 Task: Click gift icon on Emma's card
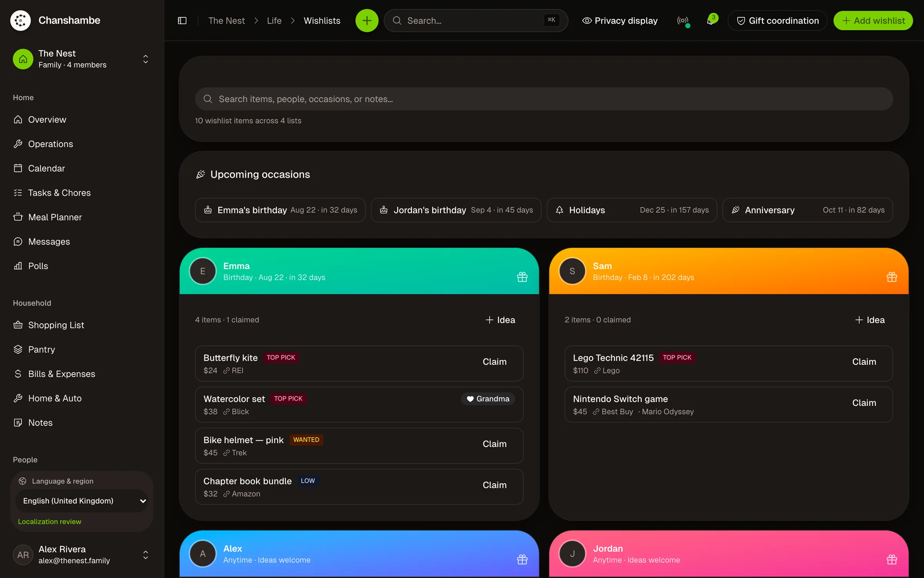[x=522, y=277]
